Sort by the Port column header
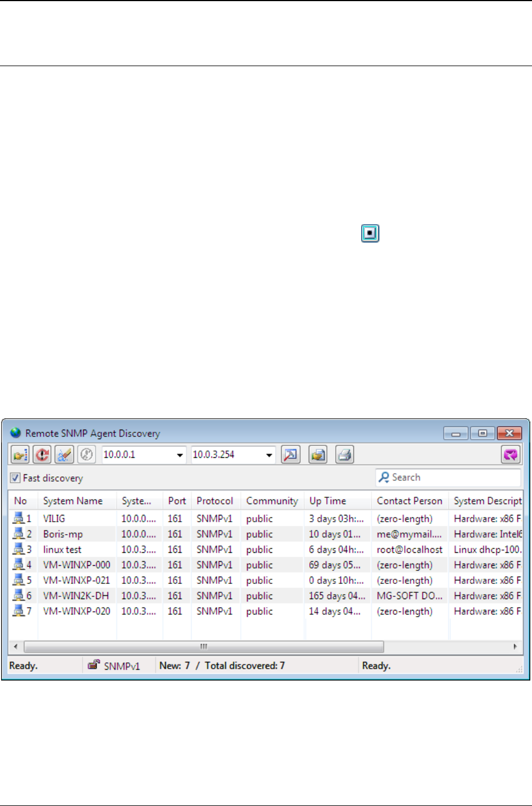532x806 pixels. pyautogui.click(x=177, y=501)
